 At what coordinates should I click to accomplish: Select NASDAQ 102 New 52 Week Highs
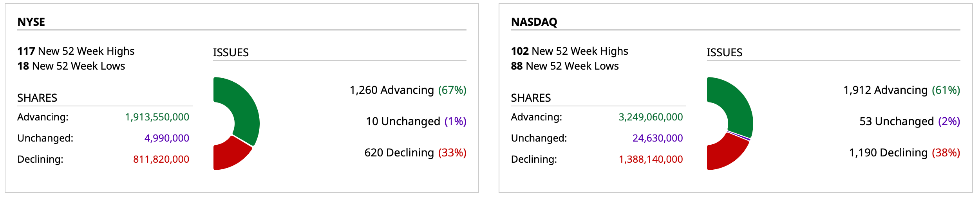[x=570, y=51]
